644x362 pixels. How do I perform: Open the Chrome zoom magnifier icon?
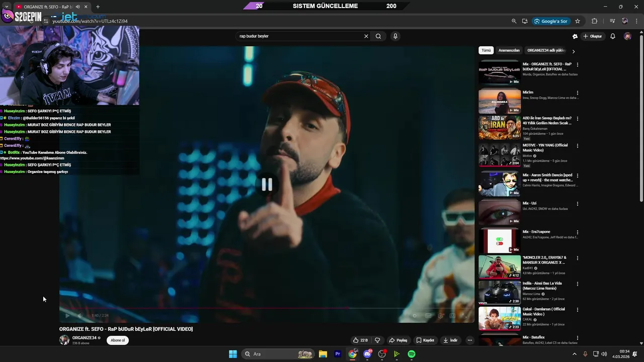click(x=514, y=21)
